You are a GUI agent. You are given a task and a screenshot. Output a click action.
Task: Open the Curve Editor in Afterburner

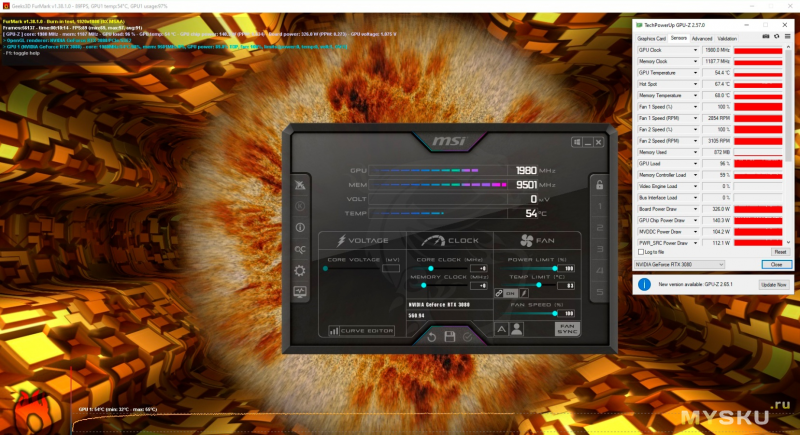(x=362, y=330)
